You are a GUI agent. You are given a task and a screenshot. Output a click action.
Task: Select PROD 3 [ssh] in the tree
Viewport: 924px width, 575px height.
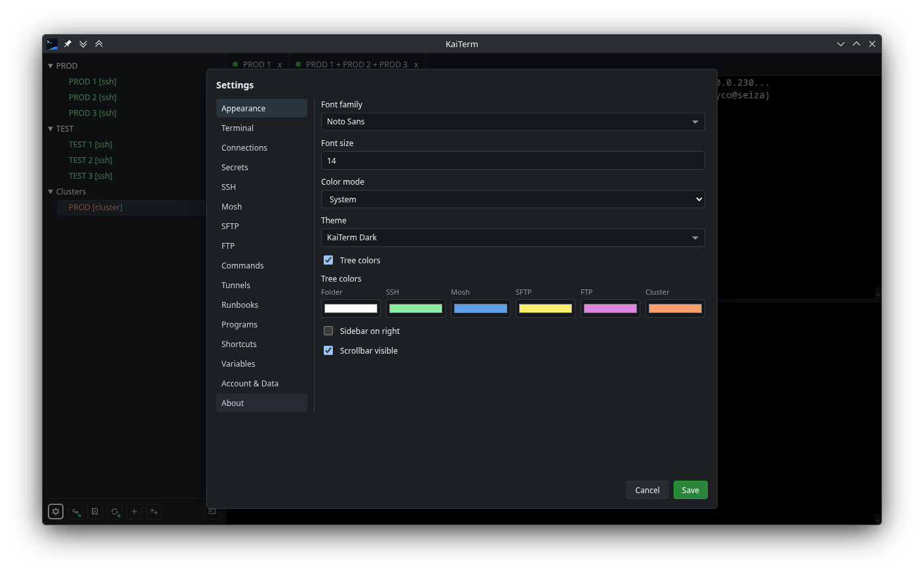[92, 113]
